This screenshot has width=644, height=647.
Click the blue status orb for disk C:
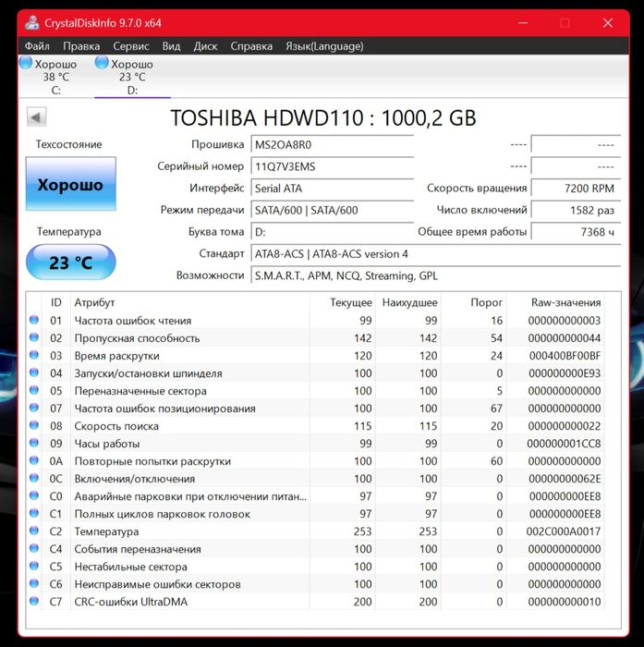[x=26, y=63]
